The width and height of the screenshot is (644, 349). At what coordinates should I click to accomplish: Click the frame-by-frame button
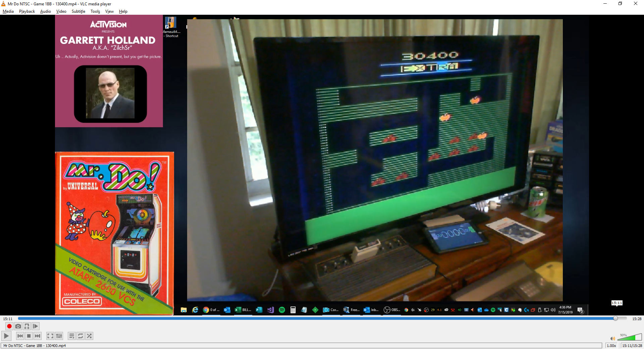pyautogui.click(x=36, y=326)
